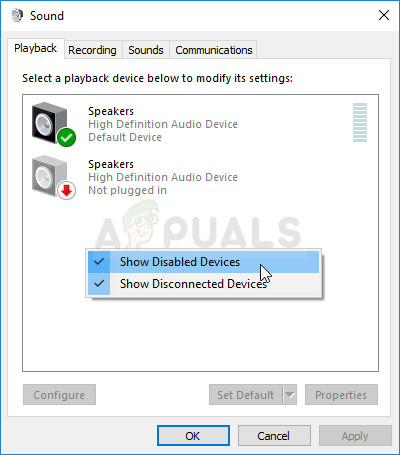Confirm with the OK button

point(193,436)
